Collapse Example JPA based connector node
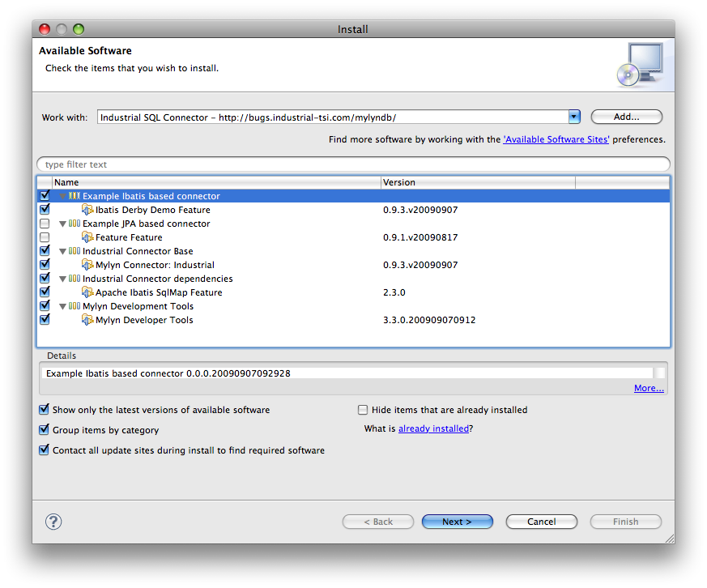Viewport: 707px width, 588px height. pyautogui.click(x=62, y=224)
